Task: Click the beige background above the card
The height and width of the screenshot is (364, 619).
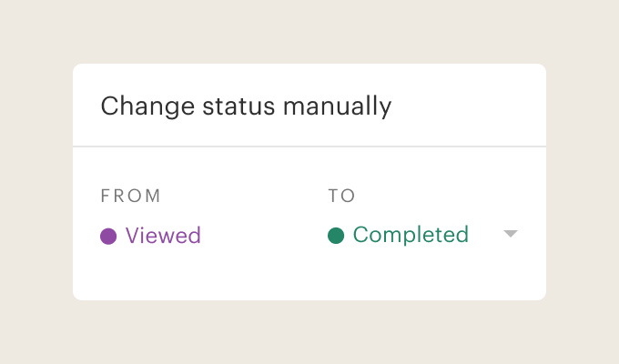Action: point(309,32)
